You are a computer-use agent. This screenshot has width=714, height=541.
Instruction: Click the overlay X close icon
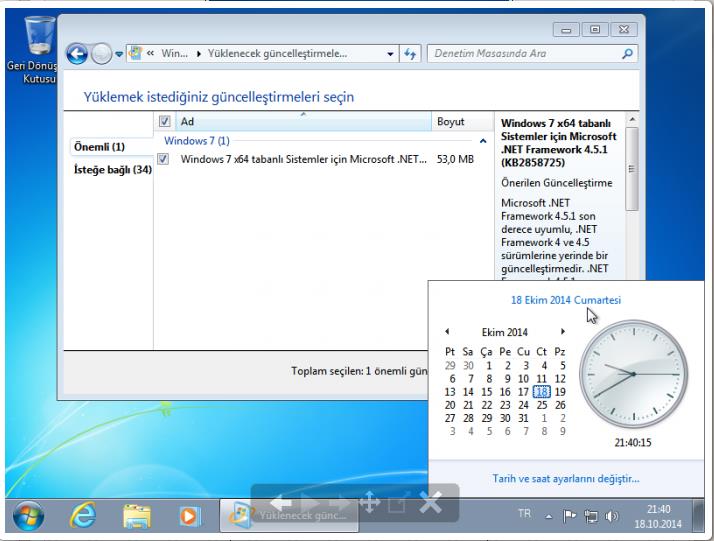pyautogui.click(x=430, y=502)
